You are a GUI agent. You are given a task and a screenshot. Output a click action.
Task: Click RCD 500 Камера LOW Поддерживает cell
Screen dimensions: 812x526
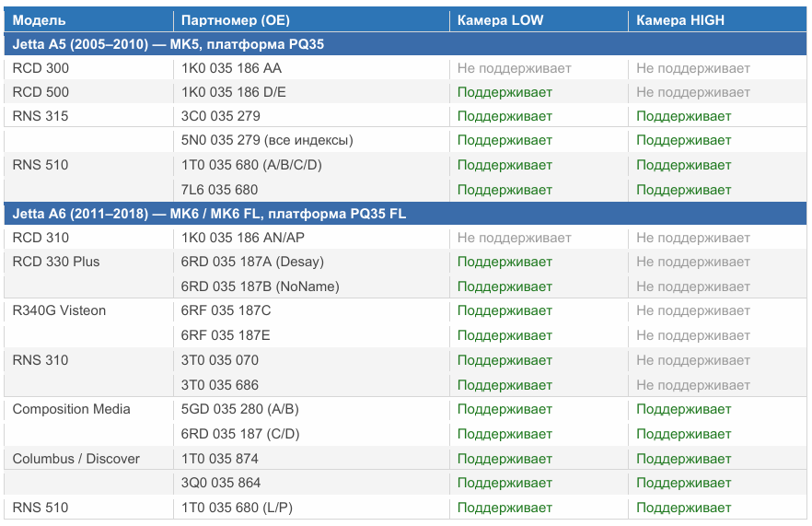[x=505, y=92]
